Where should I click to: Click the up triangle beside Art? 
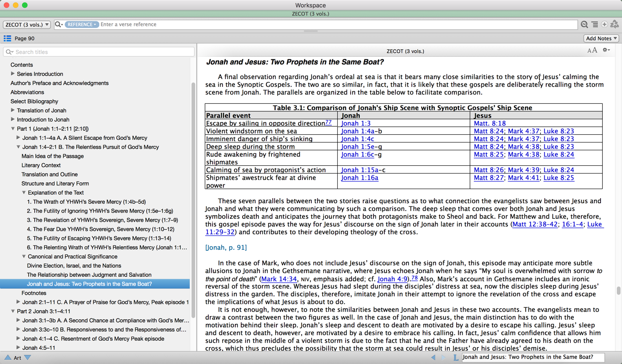click(8, 358)
